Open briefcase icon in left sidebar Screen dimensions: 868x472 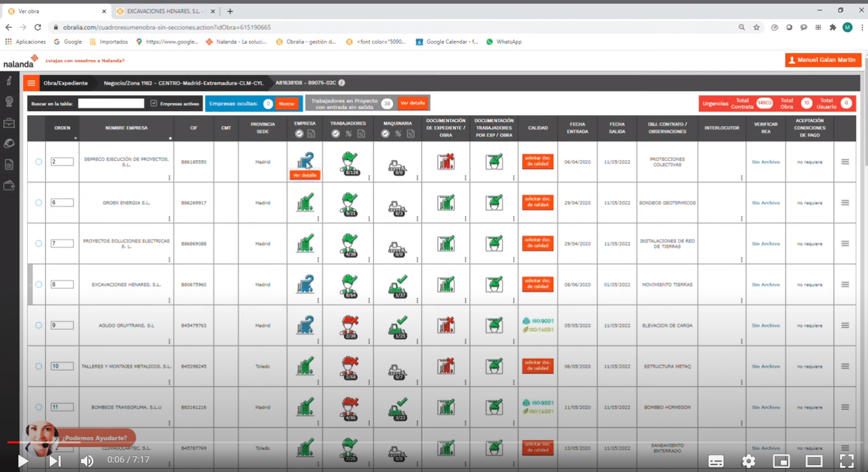(10, 123)
